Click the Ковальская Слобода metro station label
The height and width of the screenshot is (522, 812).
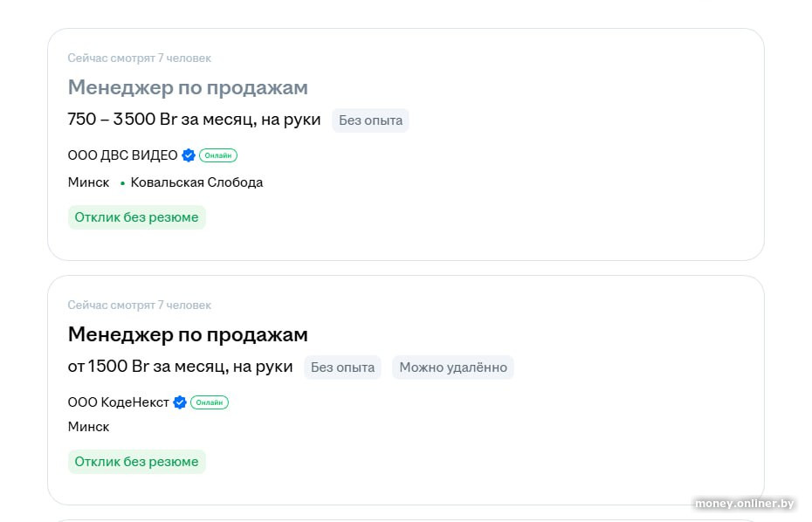coord(196,182)
